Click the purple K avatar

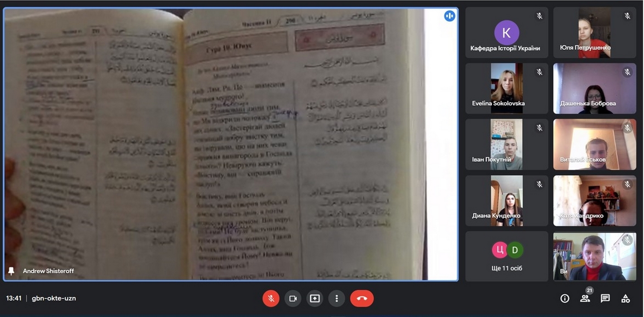[506, 33]
